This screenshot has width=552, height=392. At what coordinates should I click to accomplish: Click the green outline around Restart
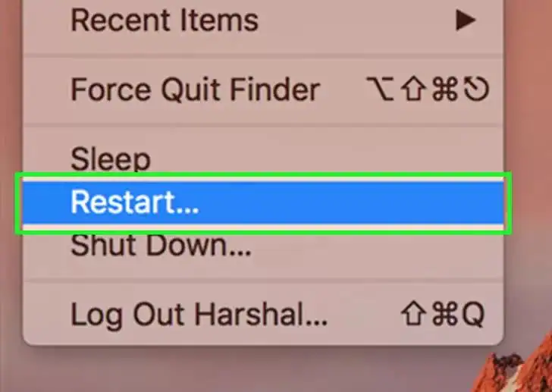click(263, 174)
